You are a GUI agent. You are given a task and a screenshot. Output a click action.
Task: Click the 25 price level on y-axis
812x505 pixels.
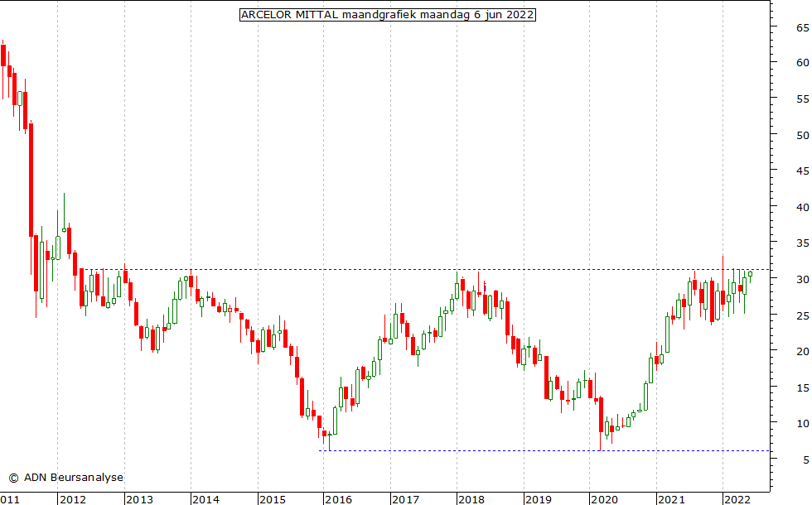(803, 315)
